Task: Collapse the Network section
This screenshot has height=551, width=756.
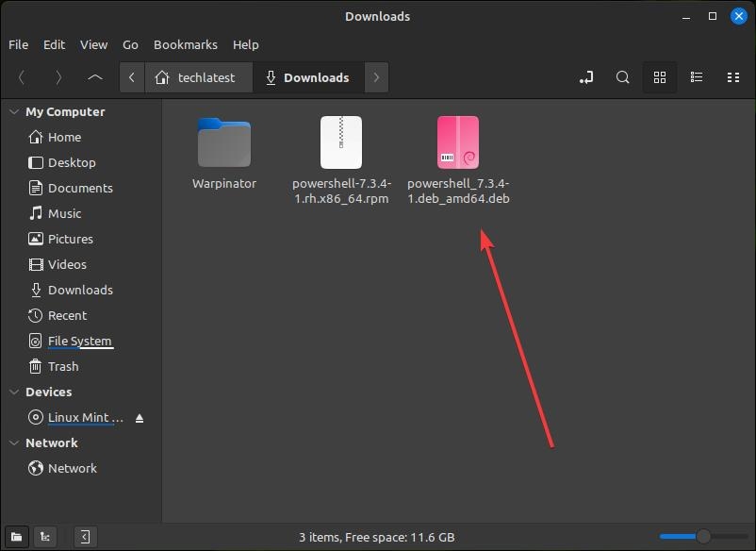Action: [14, 442]
